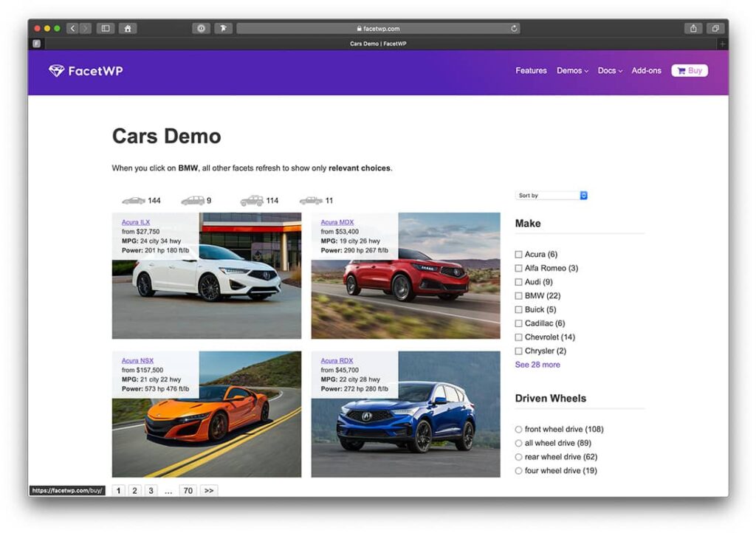The image size is (756, 533).
Task: Filter by pickup truck icon (11)
Action: pyautogui.click(x=311, y=201)
